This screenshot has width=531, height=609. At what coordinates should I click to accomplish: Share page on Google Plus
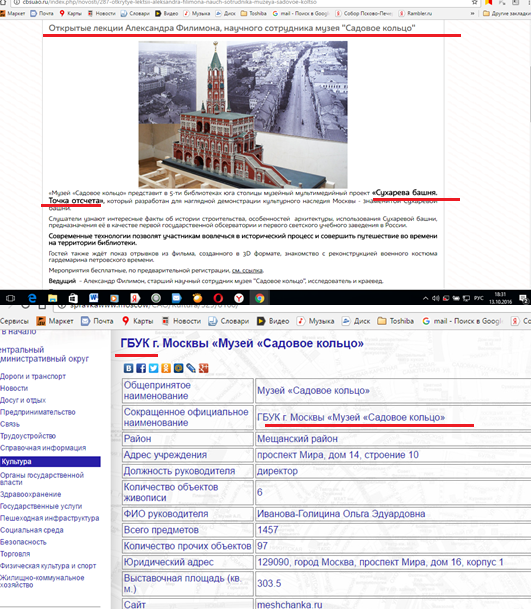point(204,368)
